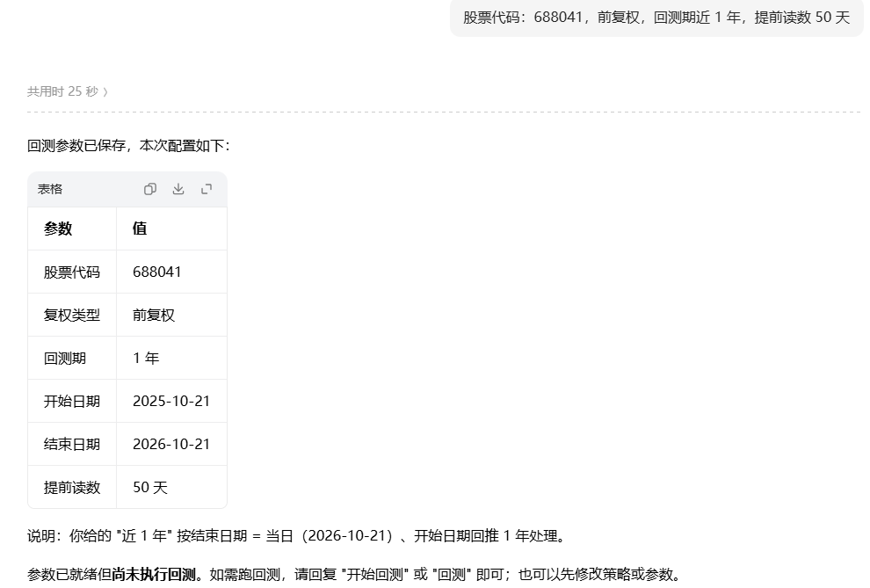Select the '表格' label in table header

pos(50,189)
